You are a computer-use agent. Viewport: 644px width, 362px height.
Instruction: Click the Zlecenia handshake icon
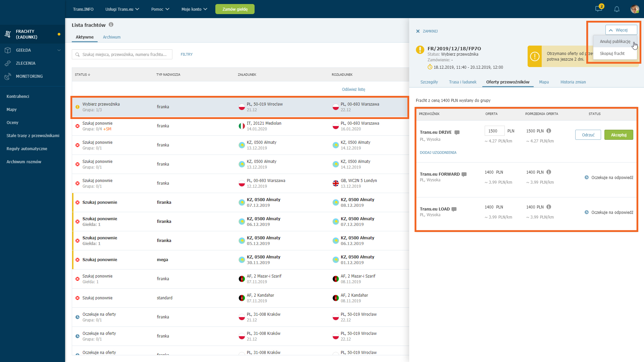click(8, 63)
